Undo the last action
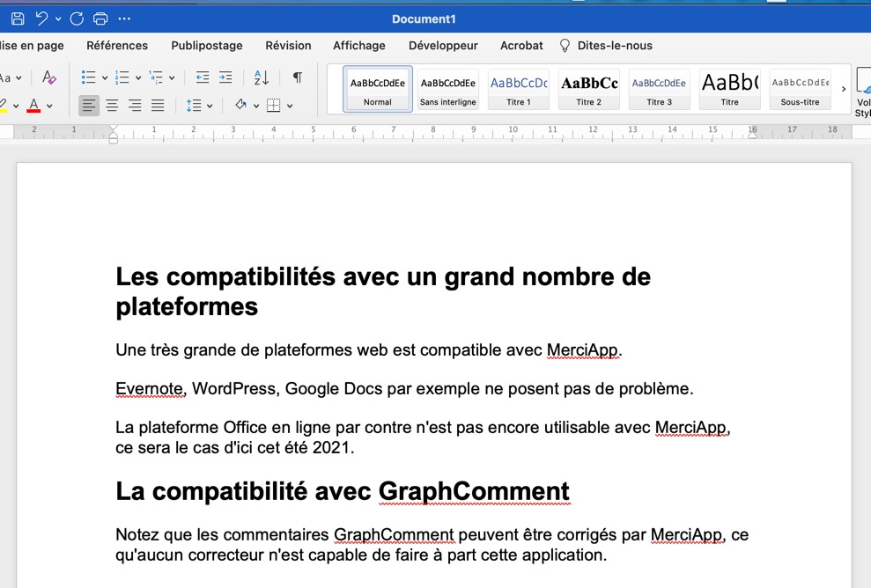This screenshot has height=588, width=871. [x=41, y=18]
